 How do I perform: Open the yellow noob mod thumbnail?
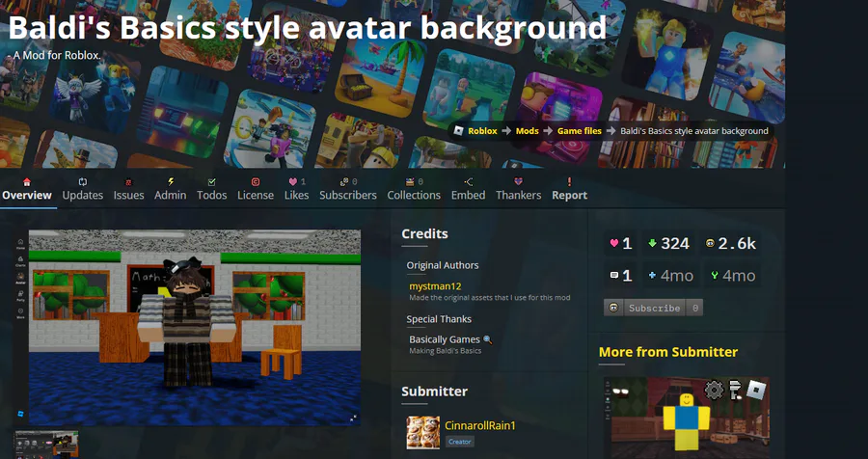pyautogui.click(x=687, y=418)
